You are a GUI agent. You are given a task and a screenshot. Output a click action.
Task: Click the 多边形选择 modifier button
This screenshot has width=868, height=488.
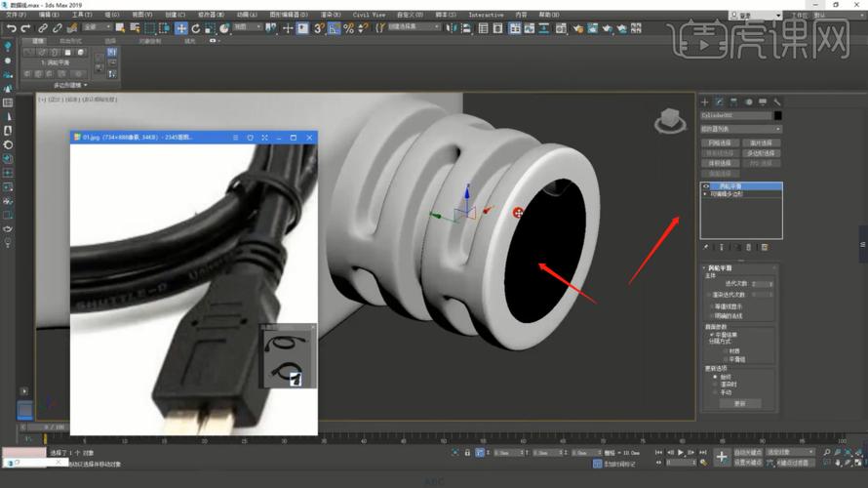[761, 153]
